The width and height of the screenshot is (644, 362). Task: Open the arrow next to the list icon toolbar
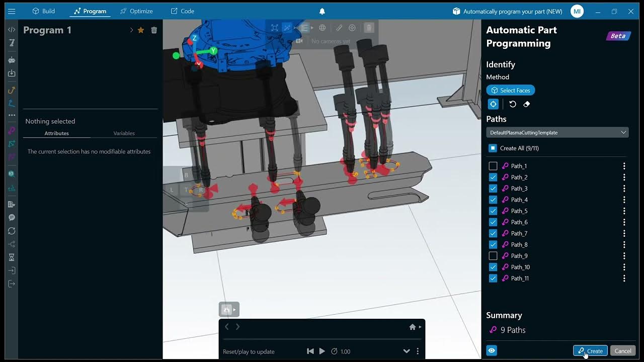click(x=311, y=28)
